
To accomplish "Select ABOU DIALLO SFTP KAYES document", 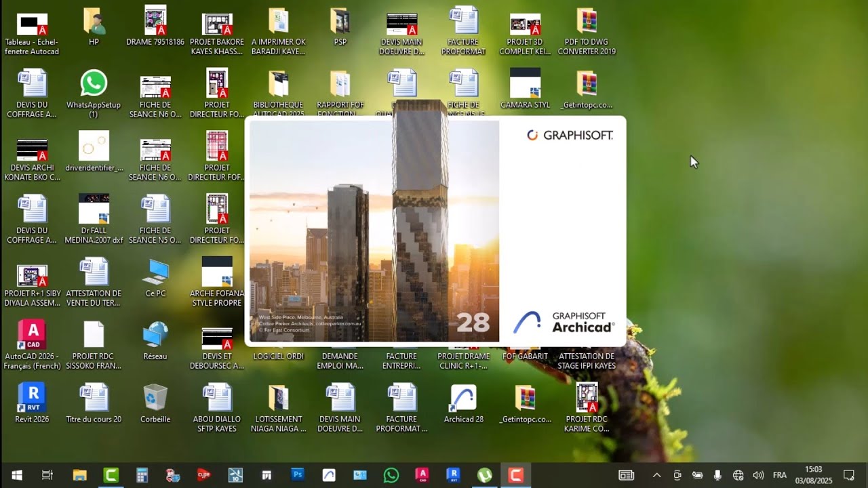I will pos(217,408).
